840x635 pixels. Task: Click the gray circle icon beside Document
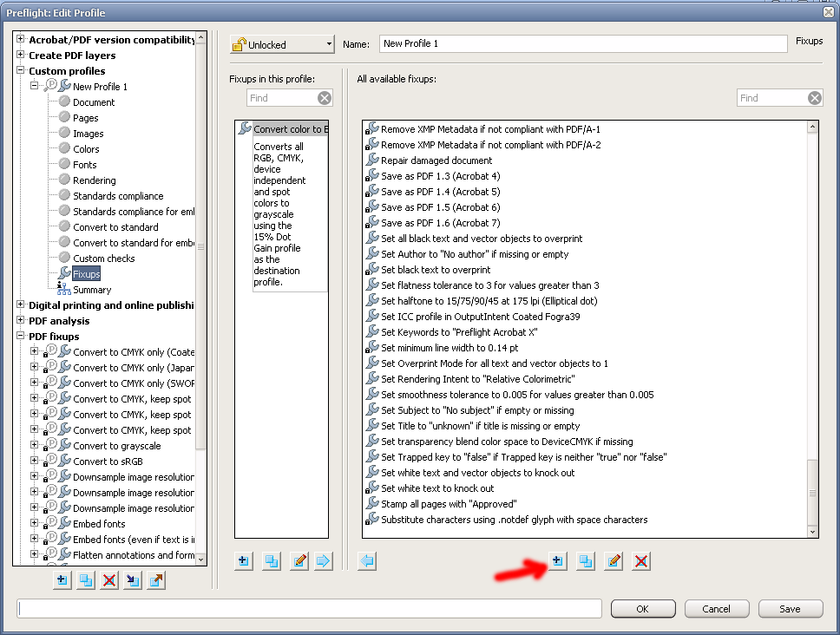64,101
